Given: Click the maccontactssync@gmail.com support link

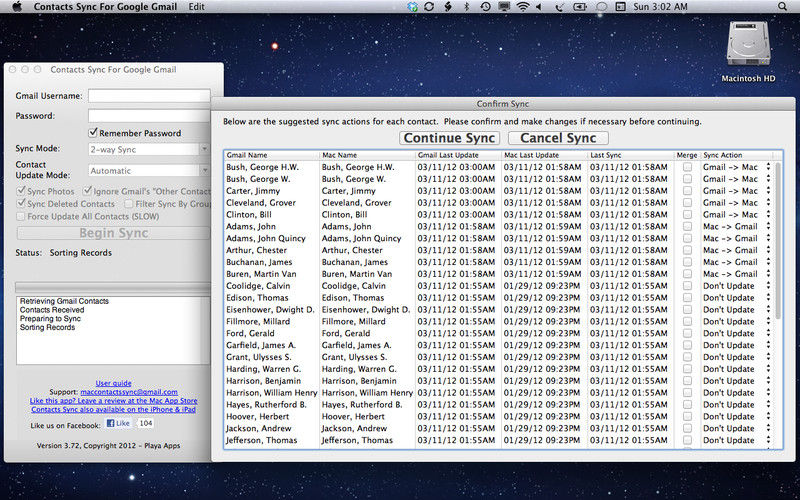Looking at the screenshot, I should click(x=129, y=392).
